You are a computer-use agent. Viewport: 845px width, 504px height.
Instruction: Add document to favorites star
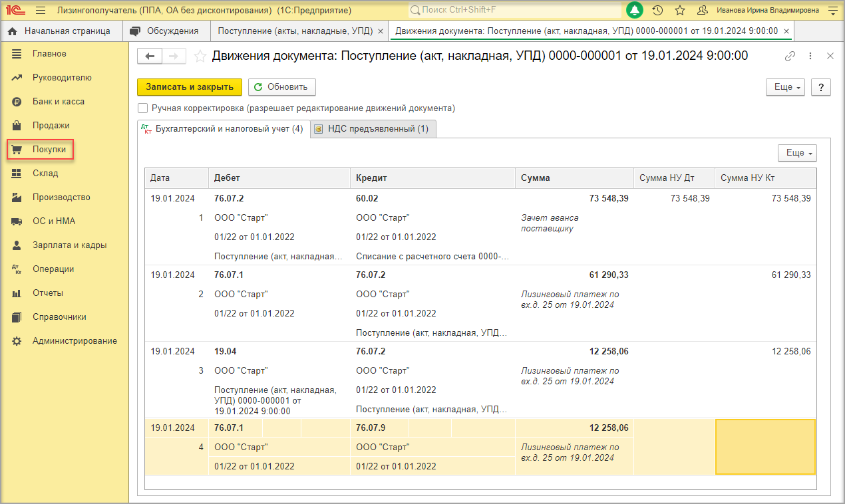pyautogui.click(x=200, y=57)
